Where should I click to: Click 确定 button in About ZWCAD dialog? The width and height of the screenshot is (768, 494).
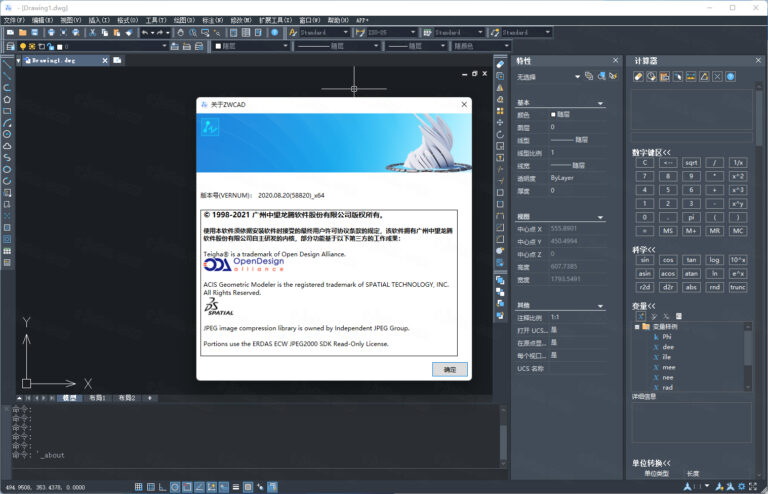450,369
